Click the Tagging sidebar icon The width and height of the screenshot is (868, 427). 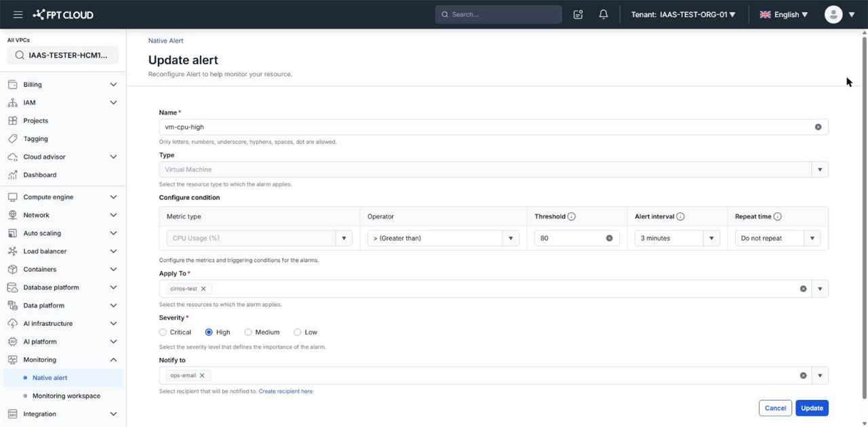click(12, 138)
